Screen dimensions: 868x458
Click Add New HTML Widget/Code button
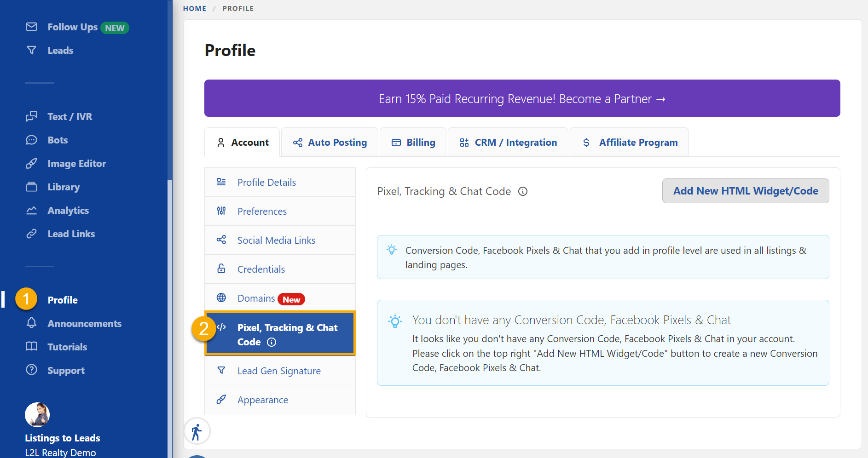tap(746, 191)
